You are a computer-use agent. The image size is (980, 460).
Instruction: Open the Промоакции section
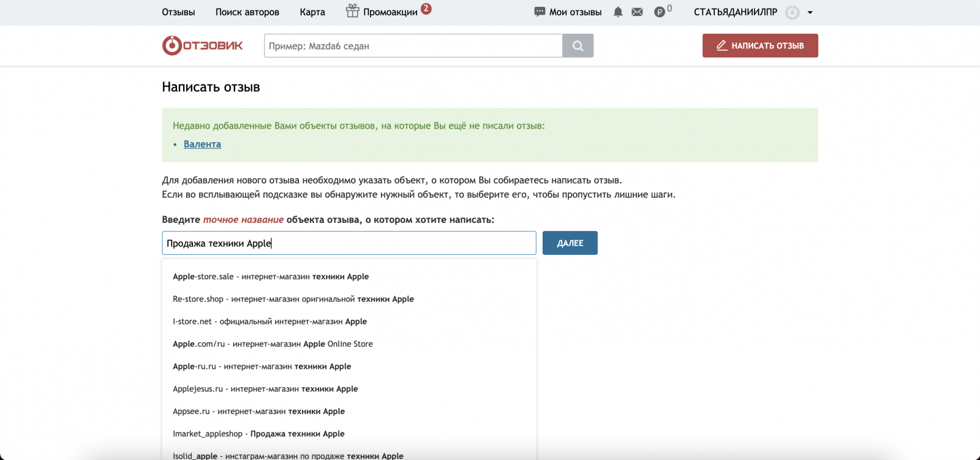click(x=390, y=12)
